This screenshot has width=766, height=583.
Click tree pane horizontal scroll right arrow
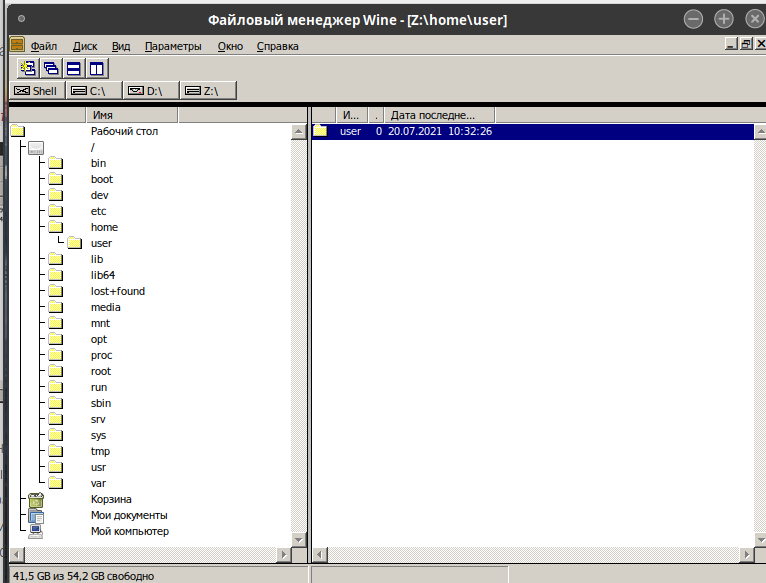[x=283, y=555]
